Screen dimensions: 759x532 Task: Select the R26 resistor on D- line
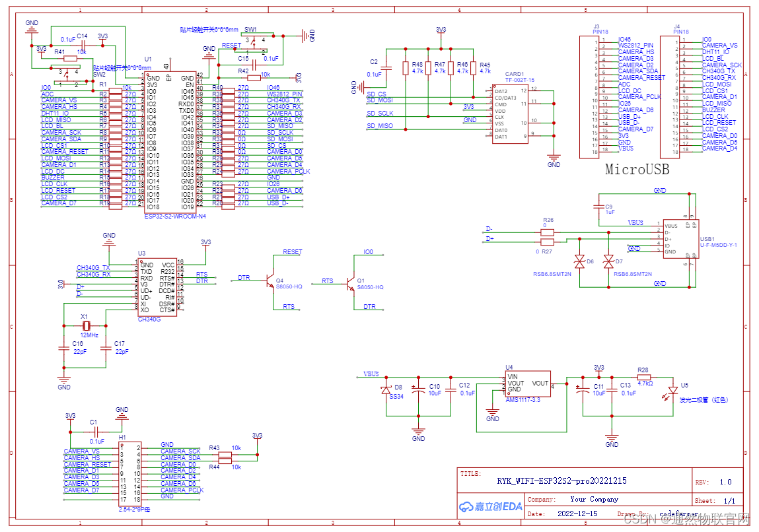point(547,232)
